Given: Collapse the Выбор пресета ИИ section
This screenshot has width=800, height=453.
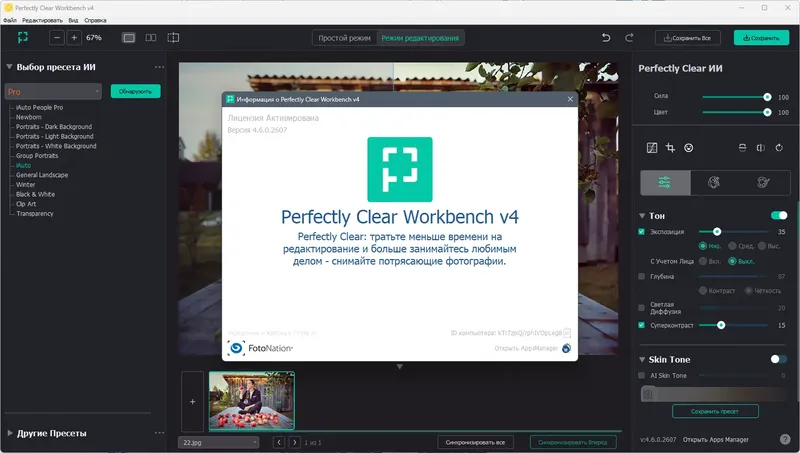Looking at the screenshot, I should pyautogui.click(x=9, y=67).
